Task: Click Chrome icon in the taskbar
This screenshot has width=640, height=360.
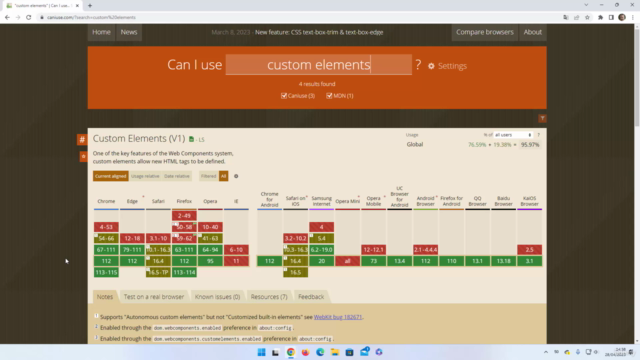Action: click(291, 352)
